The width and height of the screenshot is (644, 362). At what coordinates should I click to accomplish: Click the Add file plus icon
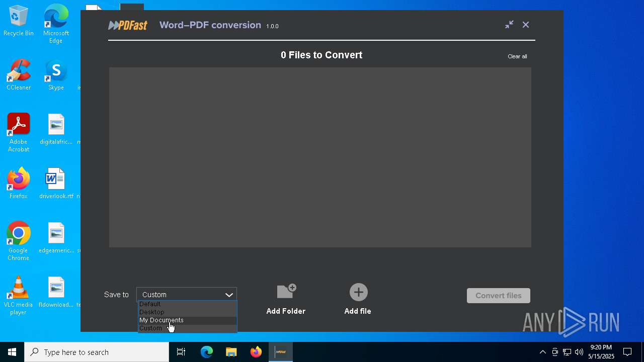pyautogui.click(x=359, y=292)
